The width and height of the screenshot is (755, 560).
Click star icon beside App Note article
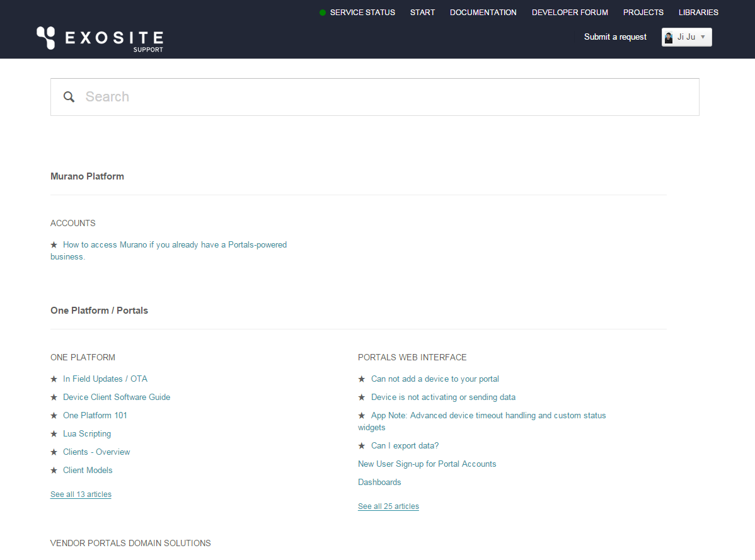[362, 416]
